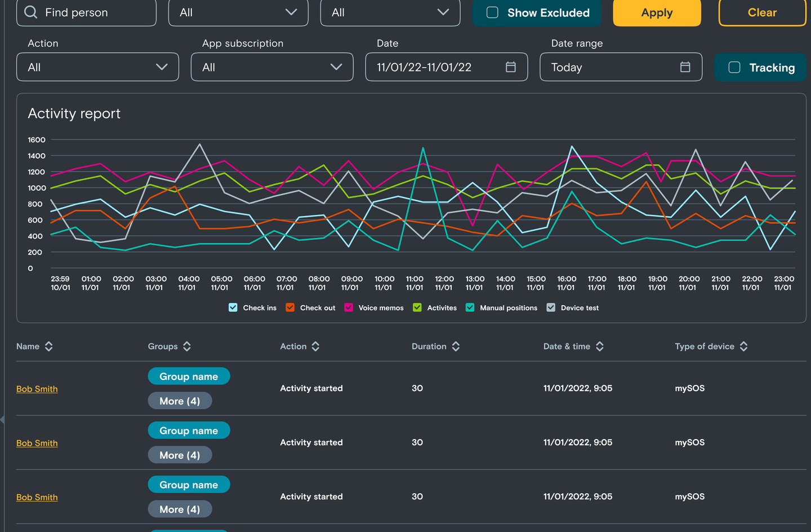Click the search magnifier icon in Find person

pyautogui.click(x=31, y=12)
